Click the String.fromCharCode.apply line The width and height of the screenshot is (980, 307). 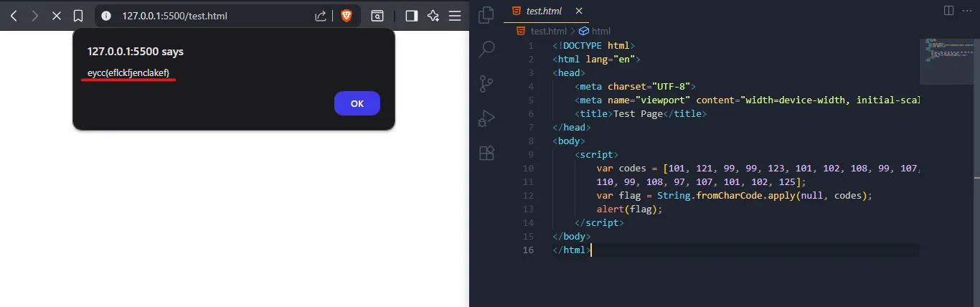pyautogui.click(x=734, y=196)
